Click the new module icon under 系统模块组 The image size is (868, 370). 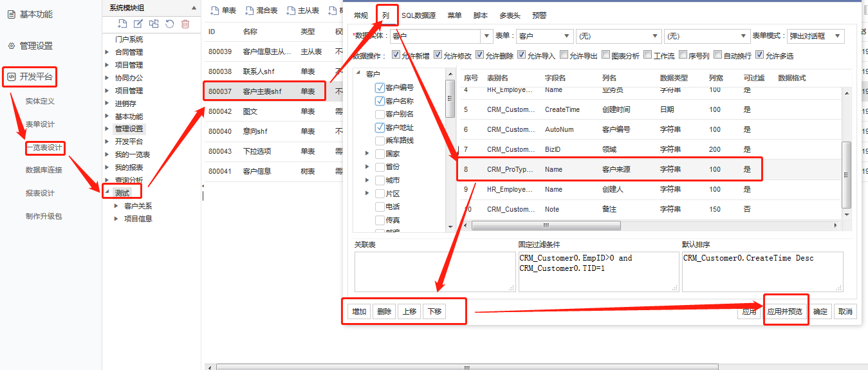coord(122,24)
